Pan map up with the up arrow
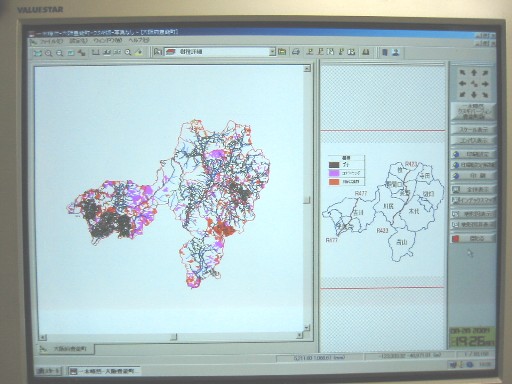The image size is (512, 384). pyautogui.click(x=474, y=73)
